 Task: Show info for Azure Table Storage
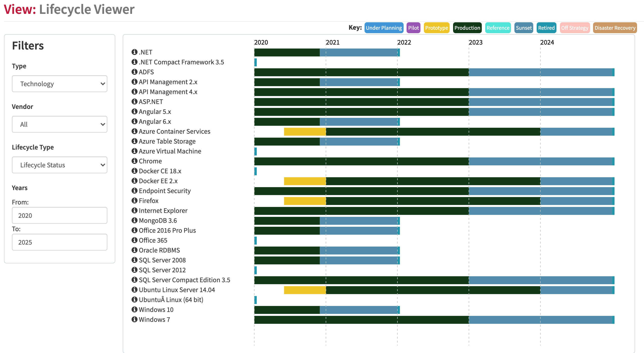click(135, 141)
